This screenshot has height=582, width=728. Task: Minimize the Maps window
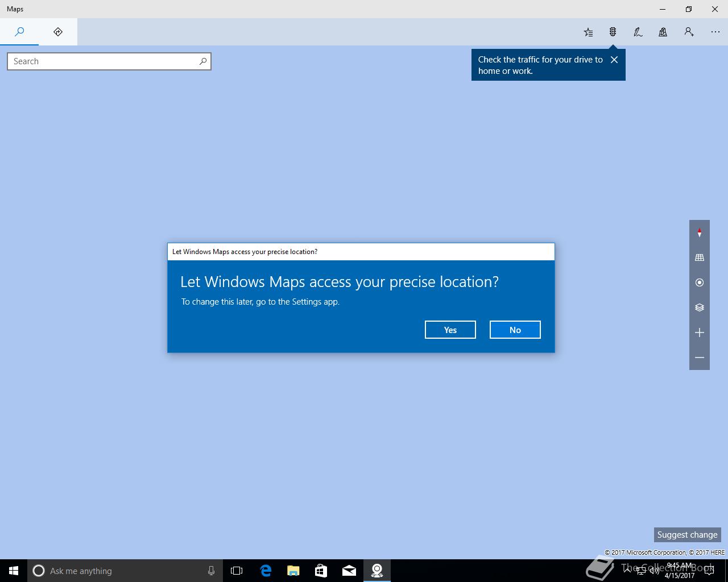663,9
